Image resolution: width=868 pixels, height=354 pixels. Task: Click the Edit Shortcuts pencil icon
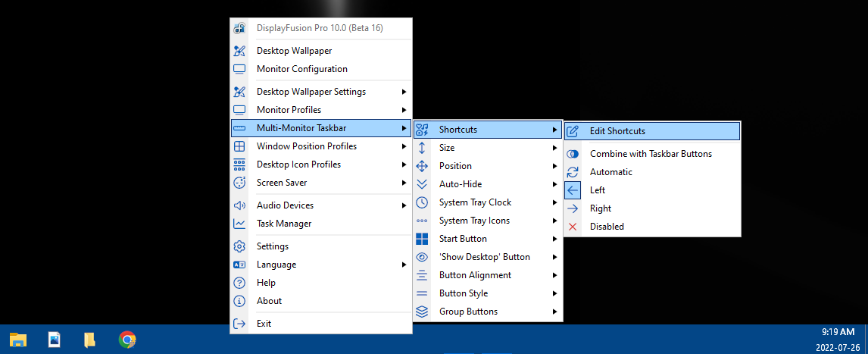point(573,131)
